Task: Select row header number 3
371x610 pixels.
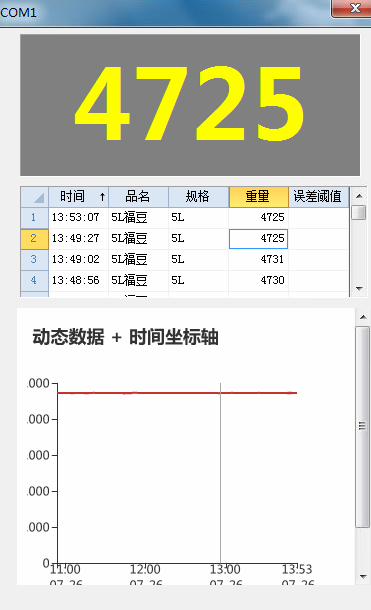Action: tap(35, 259)
